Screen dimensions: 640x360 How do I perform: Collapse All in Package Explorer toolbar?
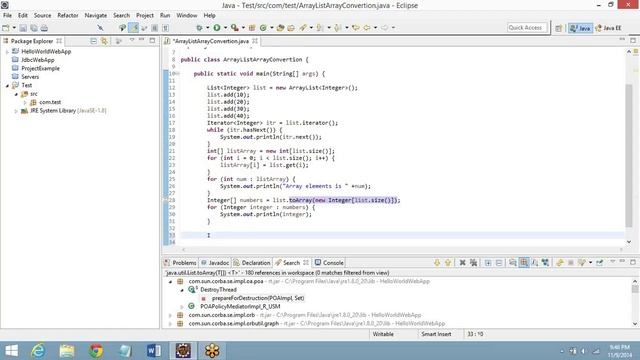93,41
